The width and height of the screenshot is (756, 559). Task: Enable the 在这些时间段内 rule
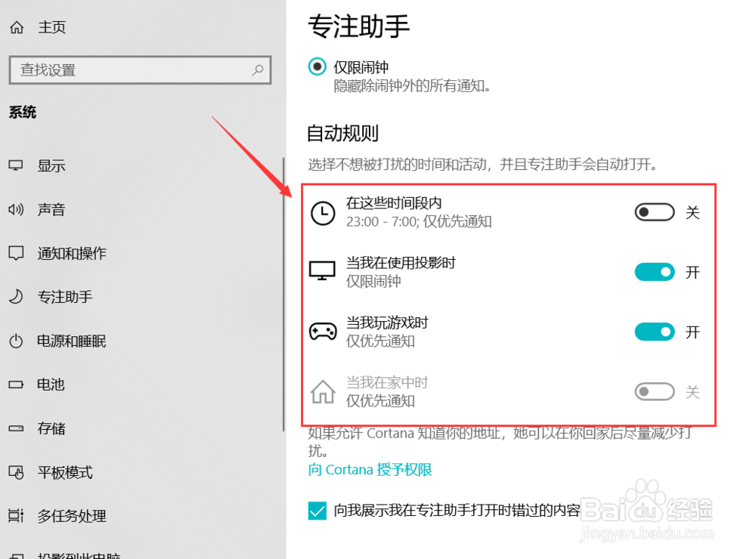(x=655, y=212)
